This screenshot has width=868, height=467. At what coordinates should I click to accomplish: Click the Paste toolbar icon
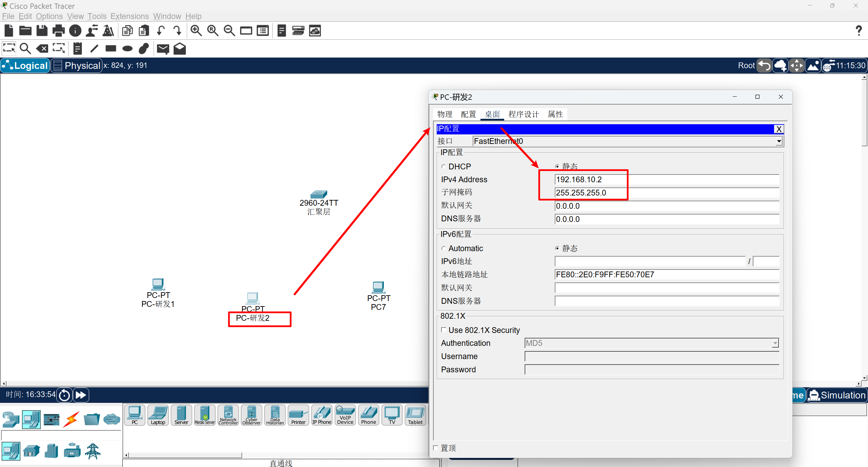coord(144,31)
